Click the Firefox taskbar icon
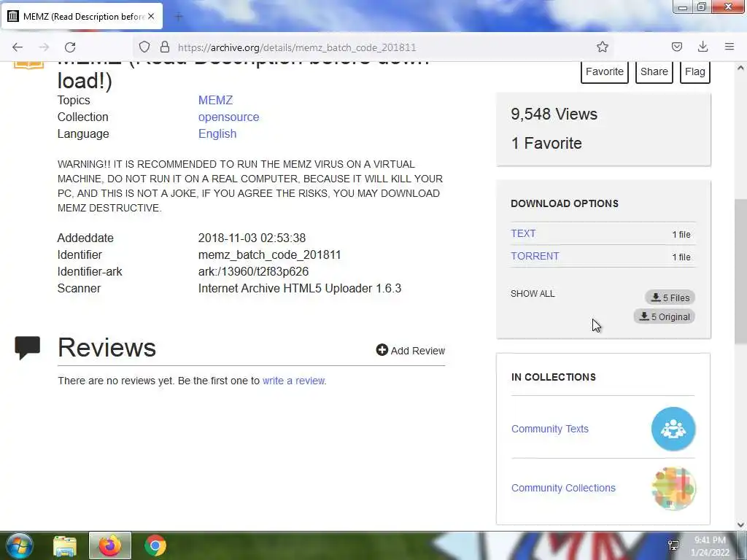The image size is (747, 560). point(110,545)
